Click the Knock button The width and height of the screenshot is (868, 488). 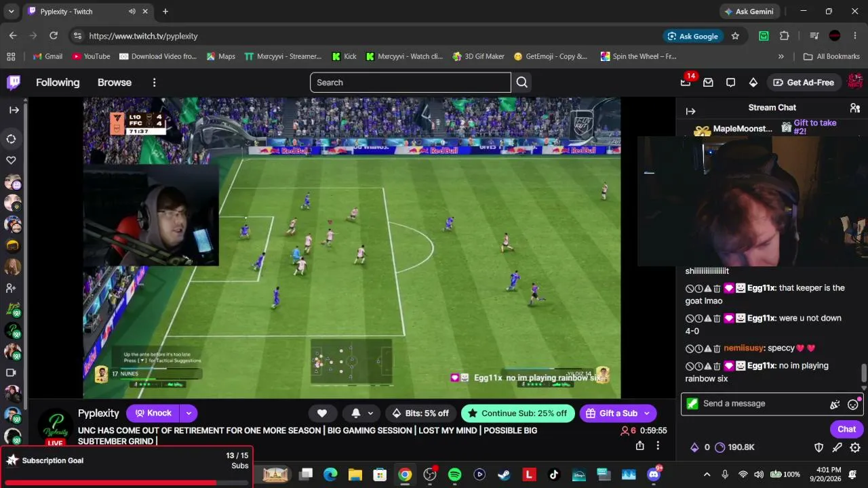pyautogui.click(x=153, y=413)
